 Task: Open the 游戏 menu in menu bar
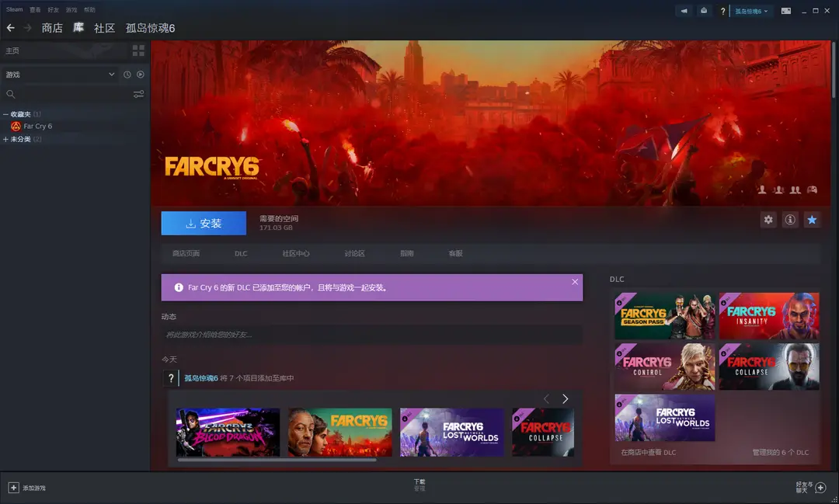tap(71, 9)
